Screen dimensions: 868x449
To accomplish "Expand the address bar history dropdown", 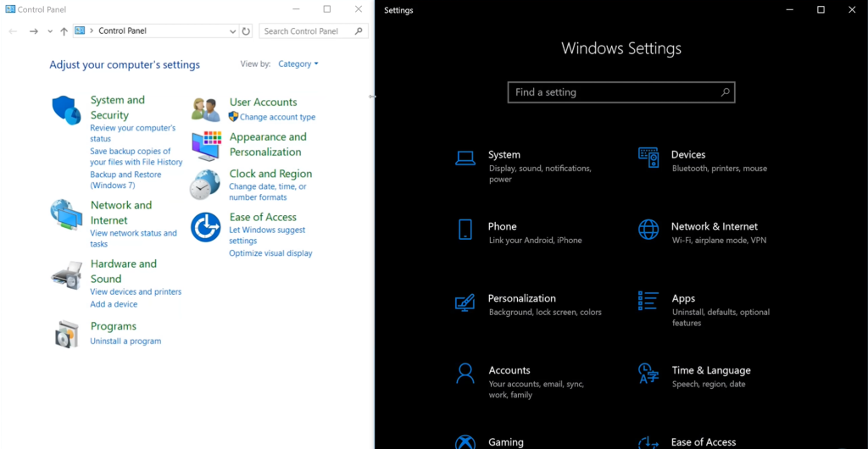I will point(233,31).
